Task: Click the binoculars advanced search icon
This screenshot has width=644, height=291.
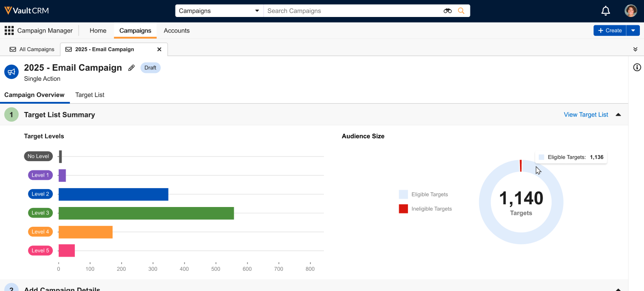Action: coord(447,11)
